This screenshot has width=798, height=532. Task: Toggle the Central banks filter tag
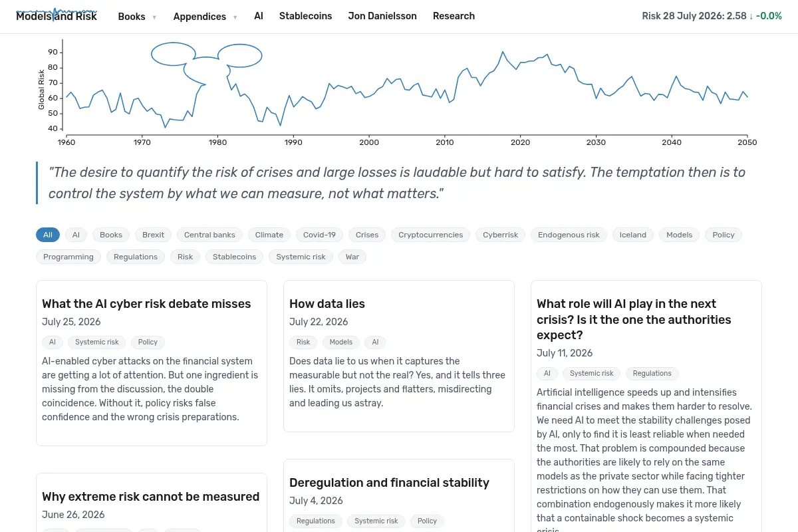(209, 235)
